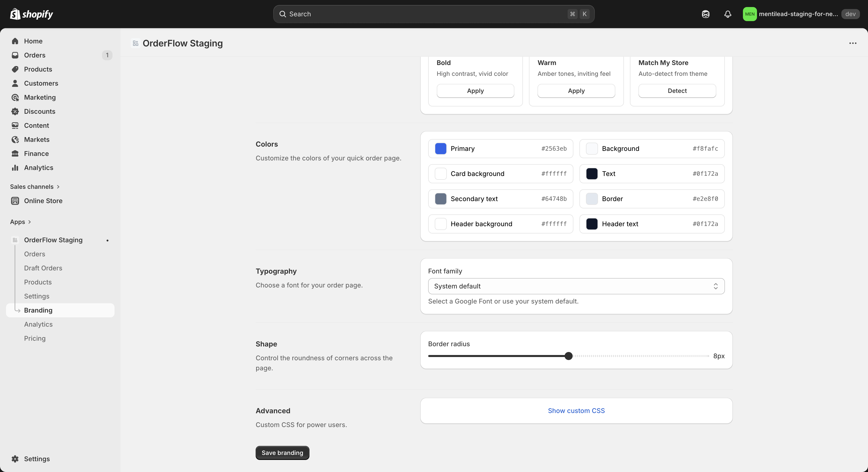This screenshot has height=472, width=868.
Task: Expand the Sales channels list
Action: (35, 186)
